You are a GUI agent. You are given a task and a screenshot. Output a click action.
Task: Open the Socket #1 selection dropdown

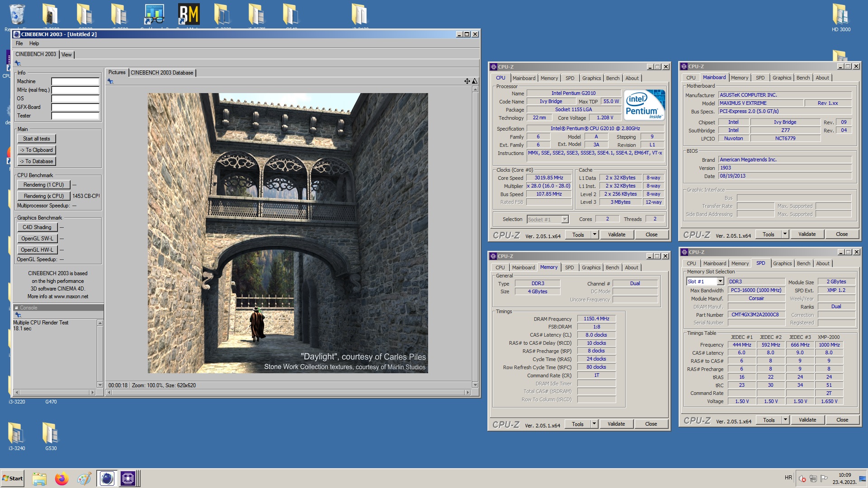(565, 220)
